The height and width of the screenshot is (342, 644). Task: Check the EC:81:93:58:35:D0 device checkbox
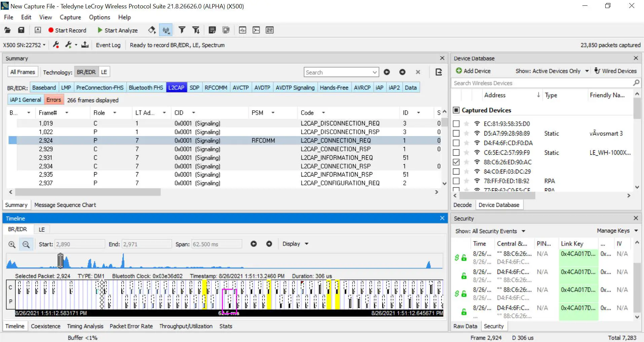tap(456, 124)
